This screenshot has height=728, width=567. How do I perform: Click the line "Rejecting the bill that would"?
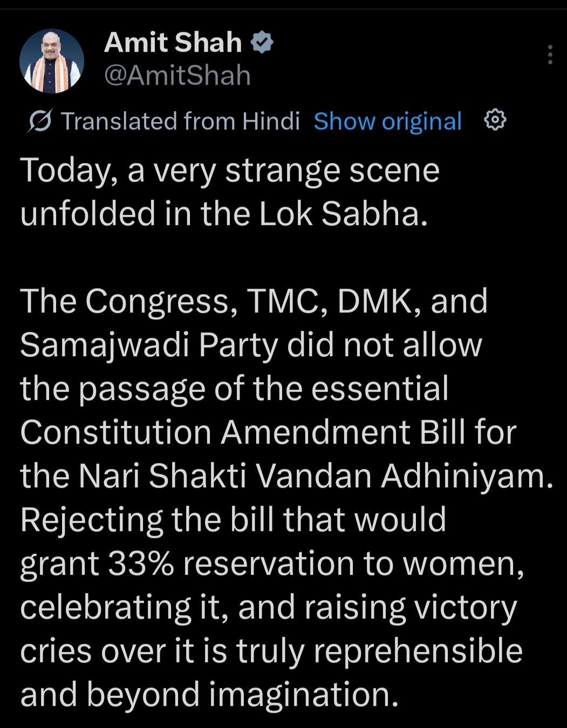233,520
